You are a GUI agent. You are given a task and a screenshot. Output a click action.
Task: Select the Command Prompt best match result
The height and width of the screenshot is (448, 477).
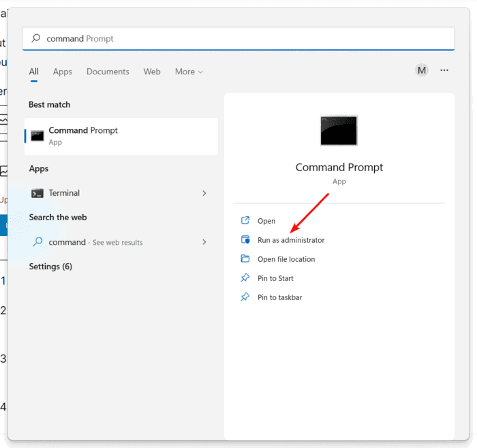pyautogui.click(x=121, y=136)
